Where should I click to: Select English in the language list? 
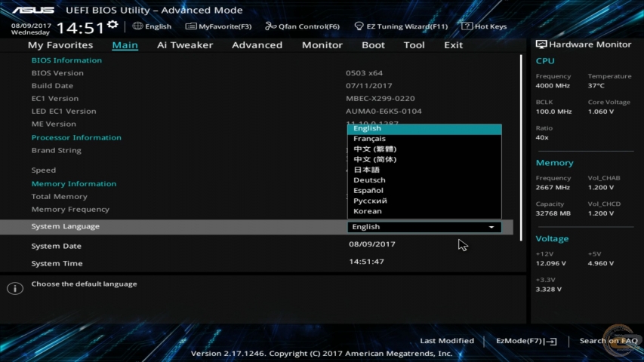tap(424, 128)
